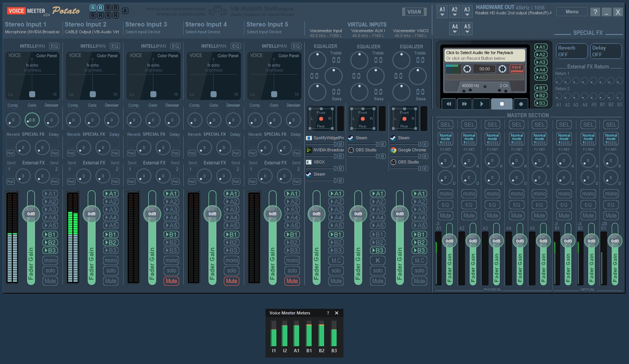The height and width of the screenshot is (364, 629).
Task: Click the Google Chrome app icon
Action: (x=393, y=150)
